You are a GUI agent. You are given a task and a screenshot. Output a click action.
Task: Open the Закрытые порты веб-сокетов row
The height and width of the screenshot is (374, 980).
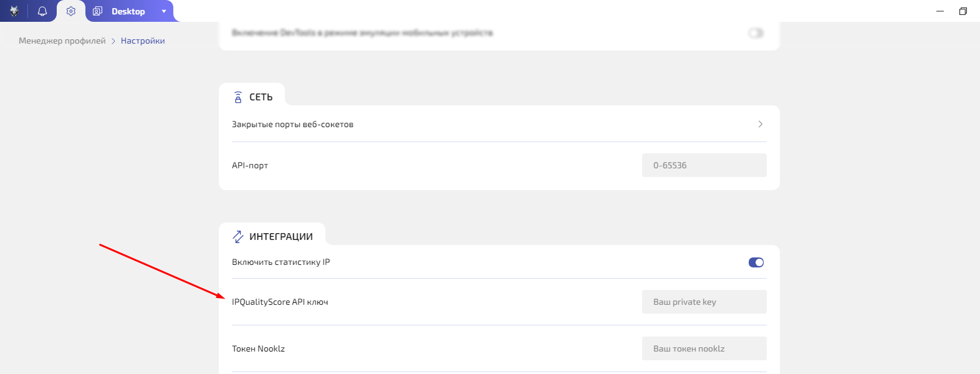[292, 125]
